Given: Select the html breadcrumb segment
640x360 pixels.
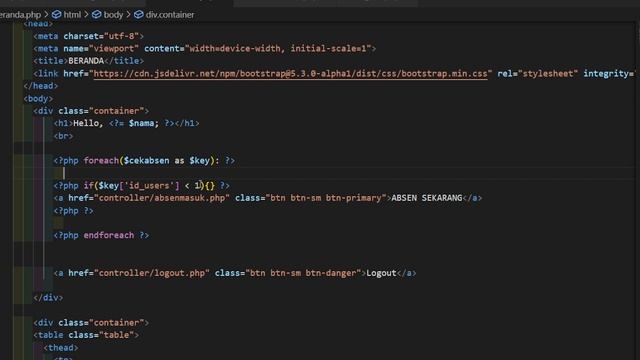Looking at the screenshot, I should (x=72, y=15).
